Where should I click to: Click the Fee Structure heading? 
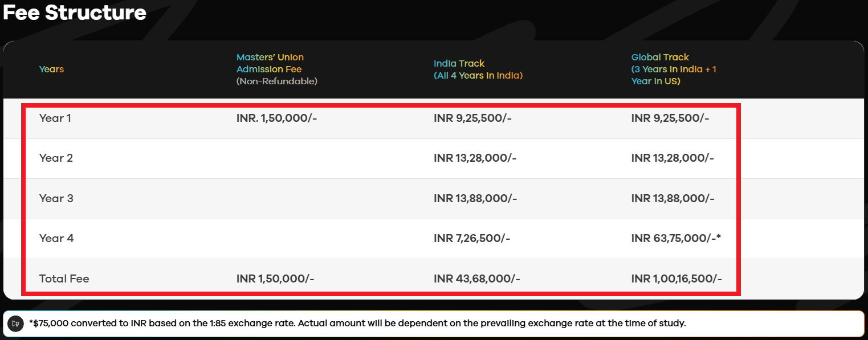click(75, 13)
